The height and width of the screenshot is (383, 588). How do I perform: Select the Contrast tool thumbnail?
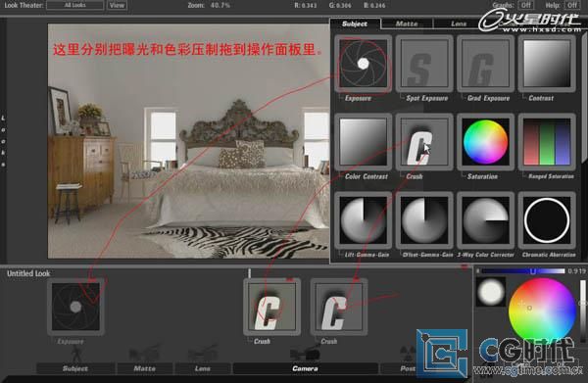(547, 64)
